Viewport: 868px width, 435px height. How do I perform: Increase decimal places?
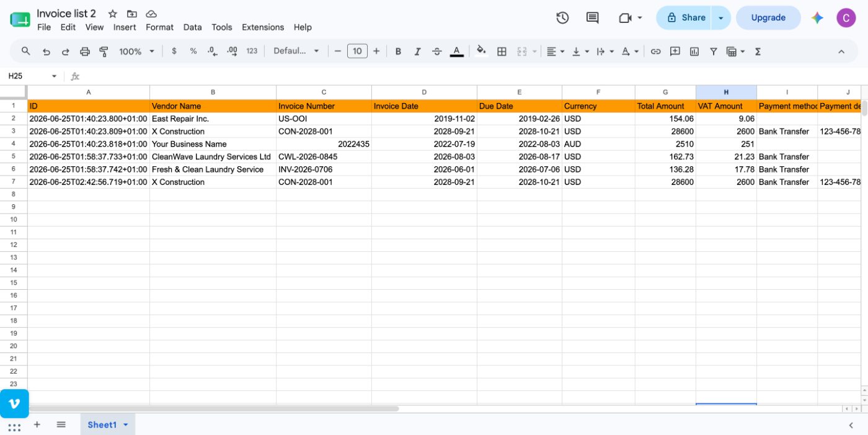[232, 52]
